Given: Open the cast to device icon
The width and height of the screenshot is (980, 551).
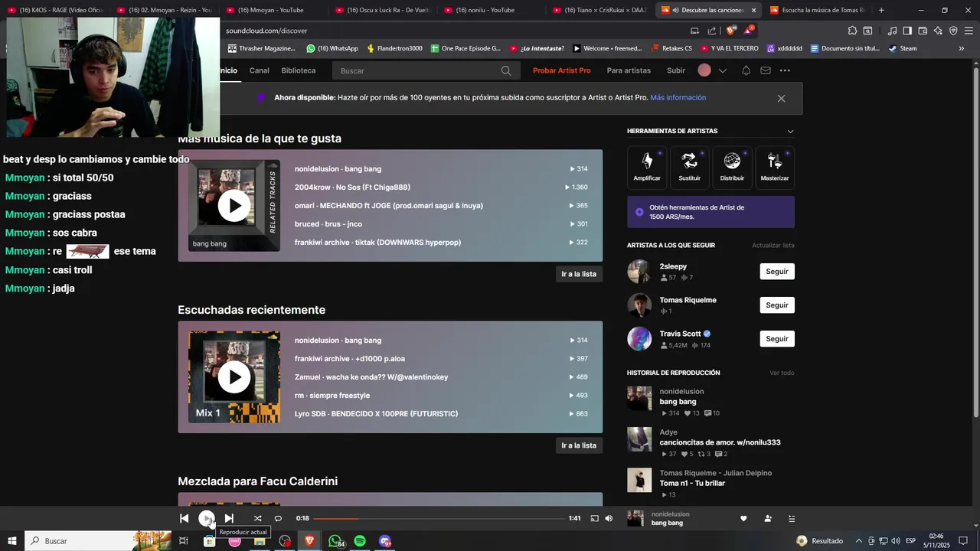Looking at the screenshot, I should pyautogui.click(x=594, y=518).
